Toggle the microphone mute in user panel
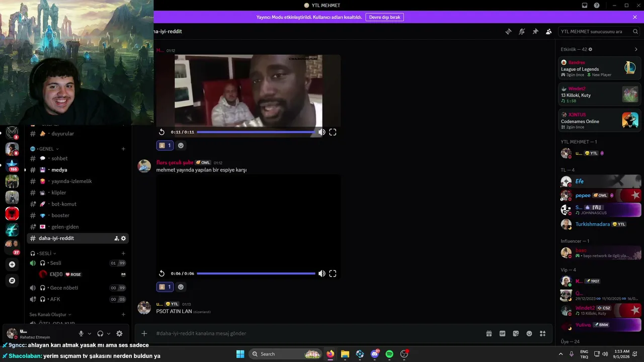Viewport: 644px width, 362px height. pos(81,333)
